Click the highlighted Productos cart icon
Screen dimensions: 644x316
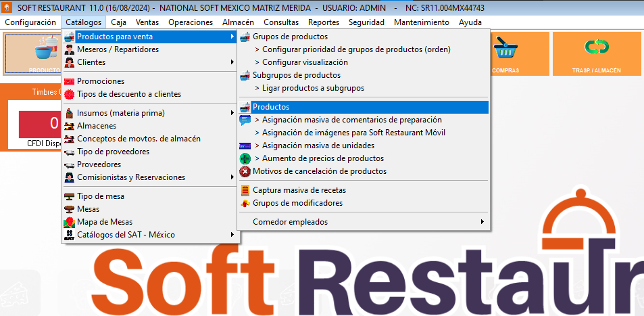coord(245,107)
